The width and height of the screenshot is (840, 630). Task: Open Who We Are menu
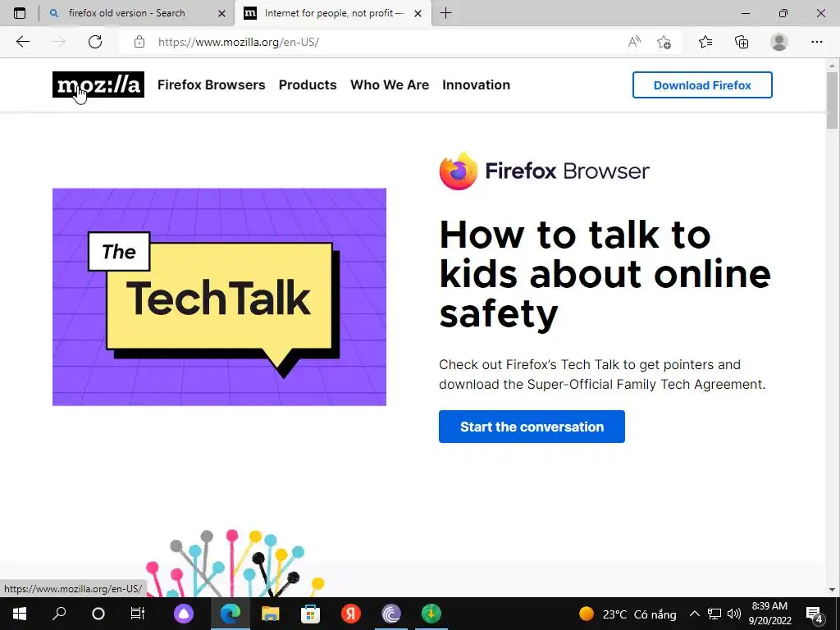390,84
